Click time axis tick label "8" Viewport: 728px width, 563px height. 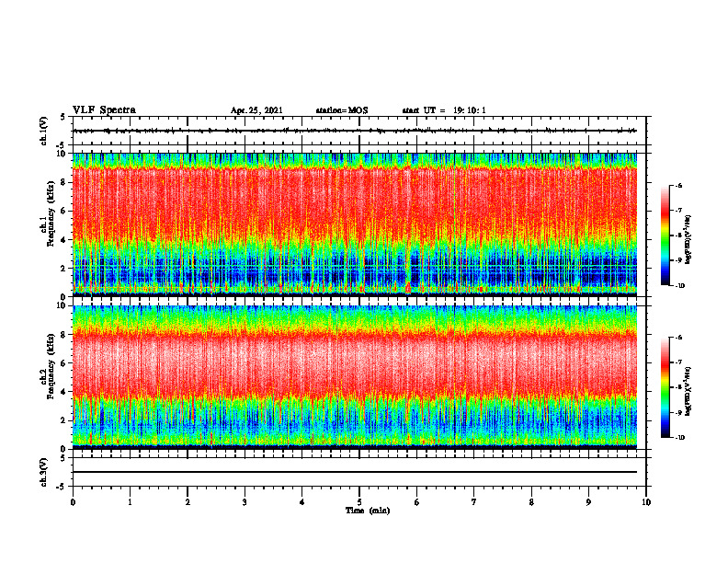[x=531, y=502]
